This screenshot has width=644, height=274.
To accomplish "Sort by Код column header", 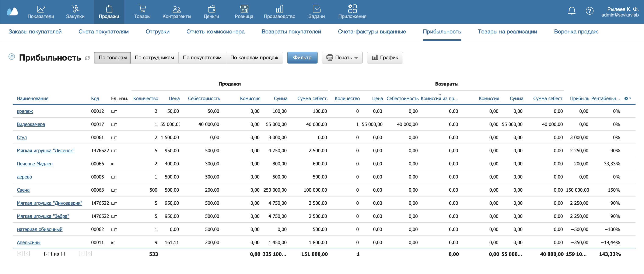I will [x=95, y=99].
